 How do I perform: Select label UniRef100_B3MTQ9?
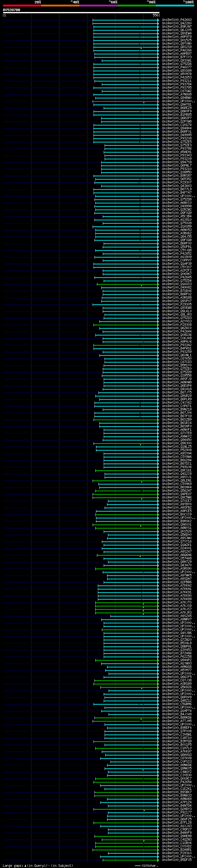[177, 741]
